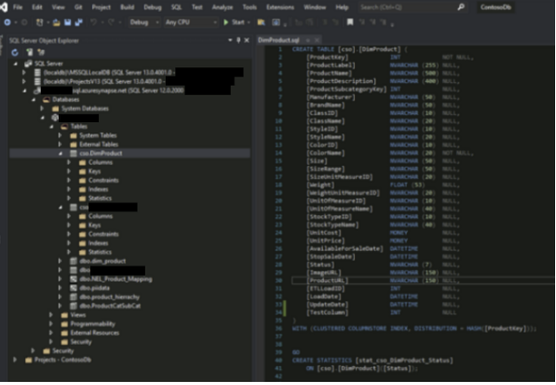Image resolution: width=556 pixels, height=385 pixels.
Task: Click the Open File folder icon
Action: coord(56,23)
